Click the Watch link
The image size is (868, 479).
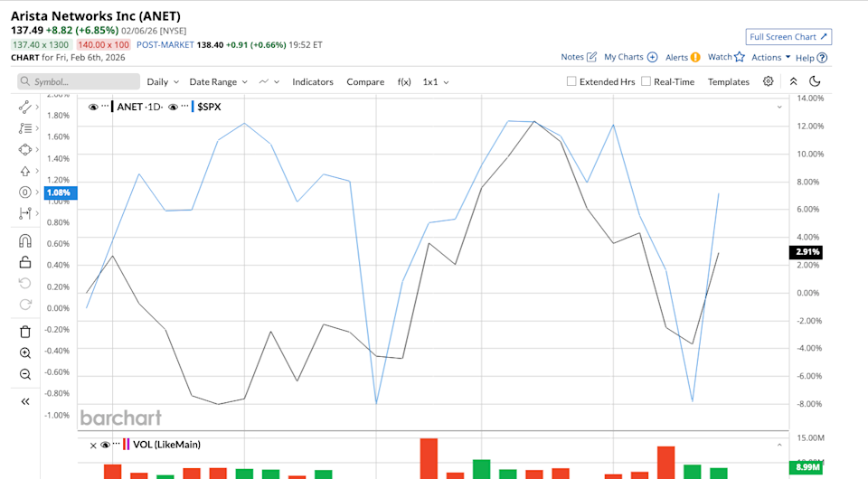pos(720,57)
